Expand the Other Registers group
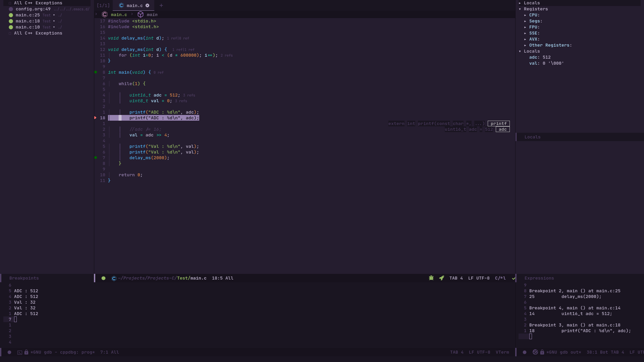644x362 pixels. click(x=525, y=45)
